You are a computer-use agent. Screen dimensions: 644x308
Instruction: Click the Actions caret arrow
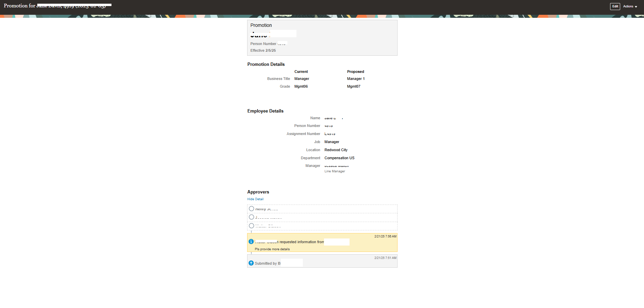tap(636, 6)
